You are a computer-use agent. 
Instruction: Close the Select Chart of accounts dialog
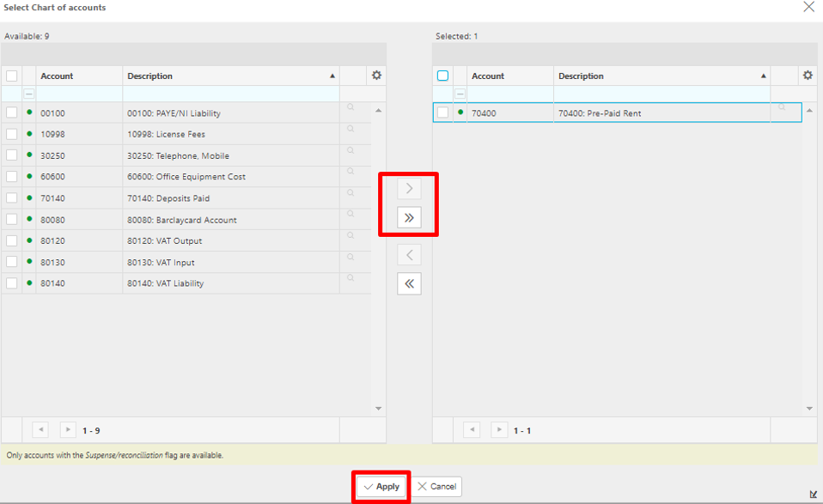pyautogui.click(x=809, y=7)
